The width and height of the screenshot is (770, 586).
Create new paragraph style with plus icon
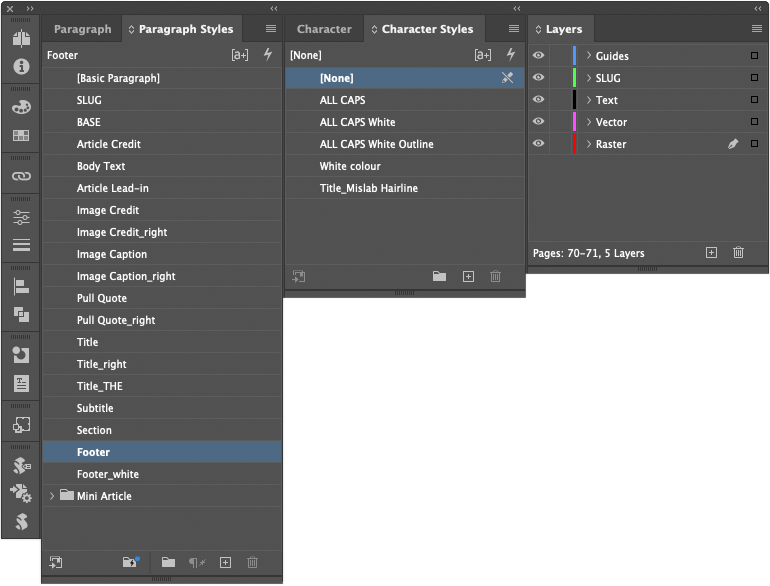click(225, 562)
